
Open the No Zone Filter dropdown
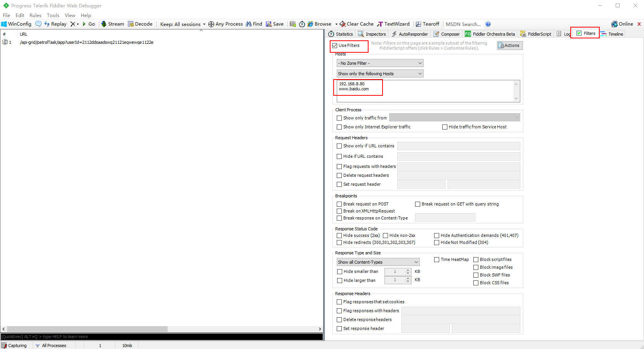click(380, 63)
